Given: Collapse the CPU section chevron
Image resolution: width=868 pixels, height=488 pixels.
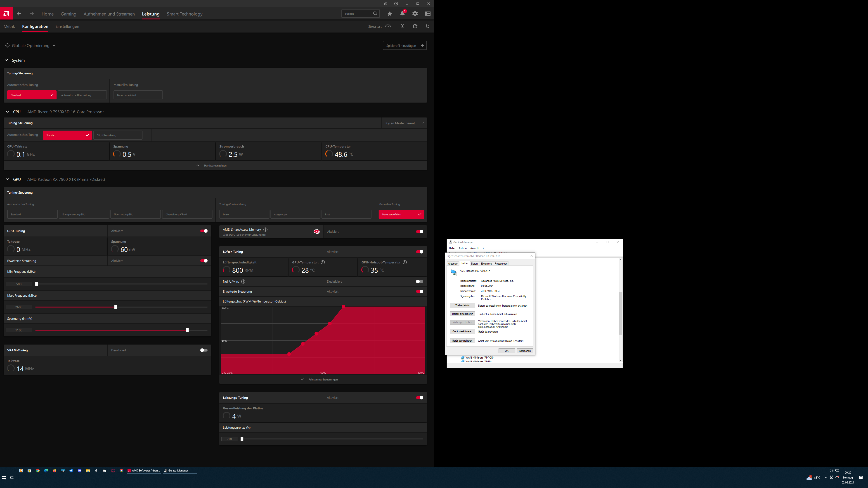Looking at the screenshot, I should pos(7,112).
